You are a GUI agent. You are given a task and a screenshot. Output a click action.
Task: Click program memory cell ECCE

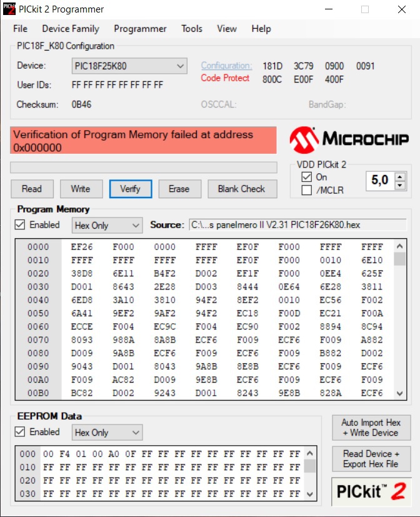pyautogui.click(x=82, y=326)
